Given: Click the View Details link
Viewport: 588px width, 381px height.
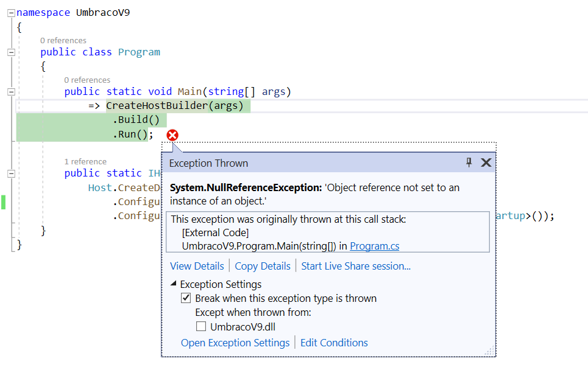Looking at the screenshot, I should pos(197,266).
